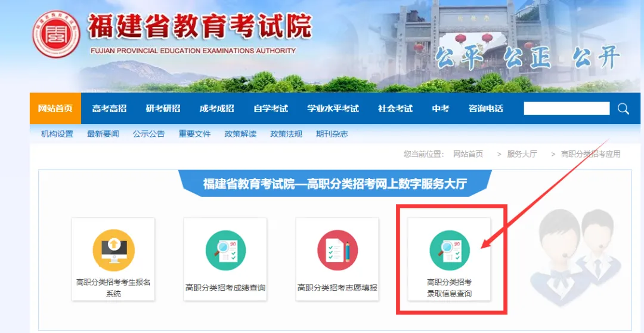The height and width of the screenshot is (333, 644).
Task: Click 服务大厅 in the breadcrumb
Action: [522, 154]
